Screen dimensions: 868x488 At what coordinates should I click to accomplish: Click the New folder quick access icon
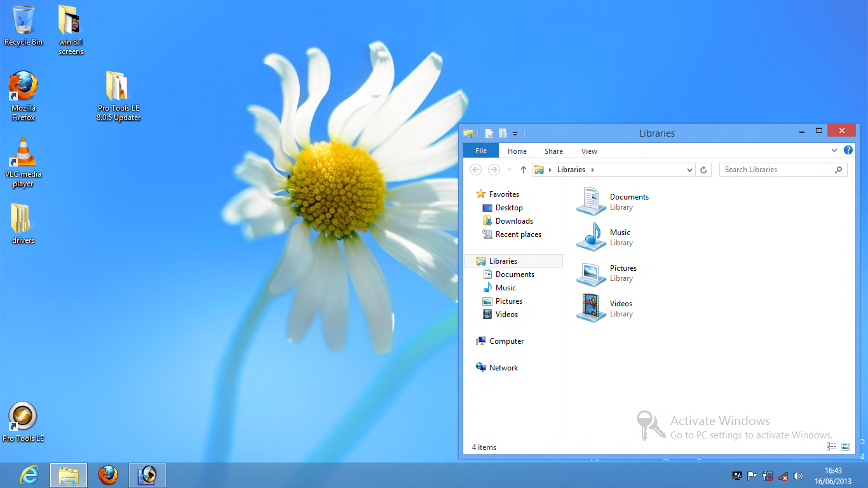point(503,133)
